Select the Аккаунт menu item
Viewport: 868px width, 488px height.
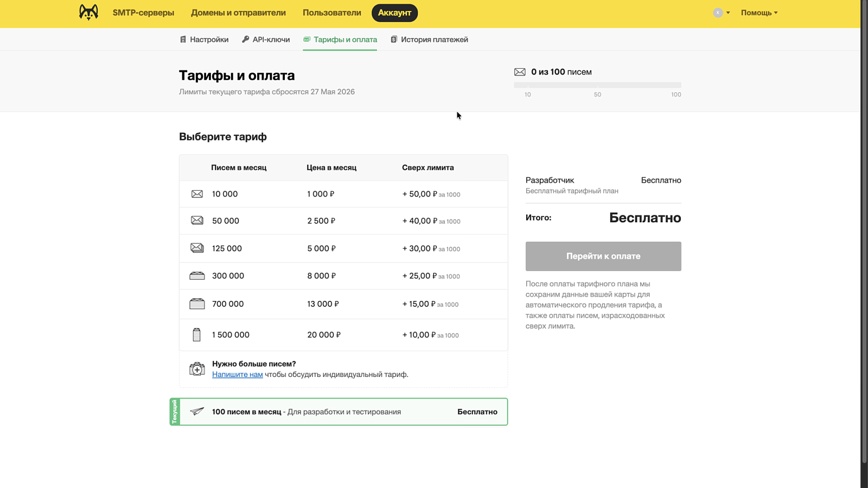394,12
